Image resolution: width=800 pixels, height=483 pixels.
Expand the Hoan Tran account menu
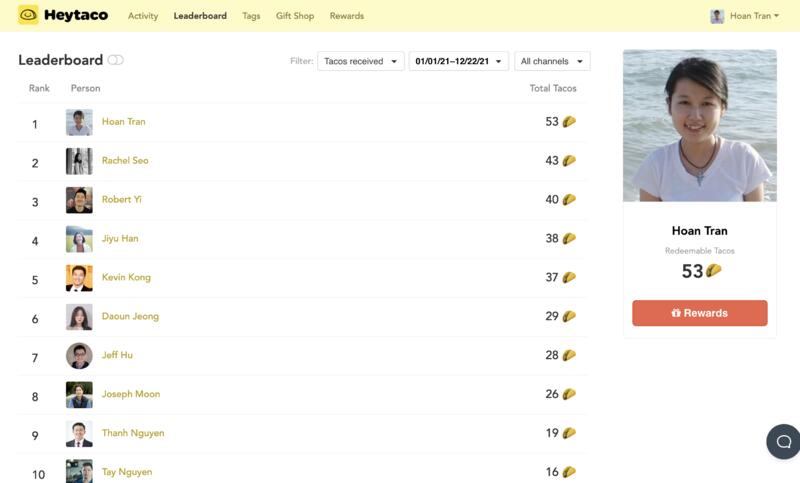click(744, 16)
